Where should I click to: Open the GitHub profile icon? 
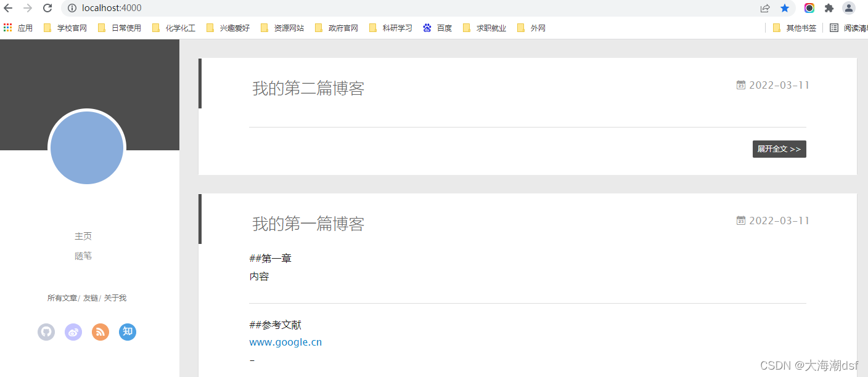[x=46, y=332]
